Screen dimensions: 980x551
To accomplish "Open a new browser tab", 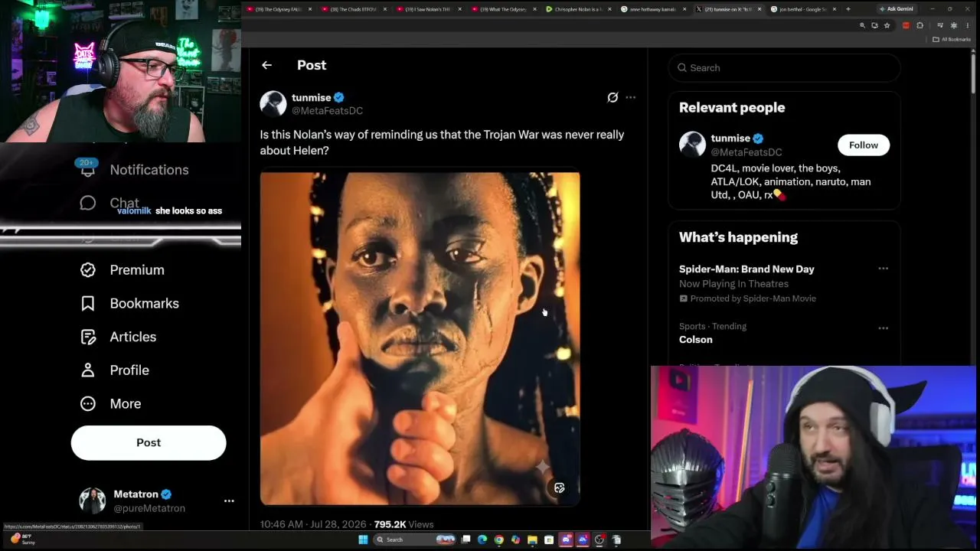I will click(848, 9).
